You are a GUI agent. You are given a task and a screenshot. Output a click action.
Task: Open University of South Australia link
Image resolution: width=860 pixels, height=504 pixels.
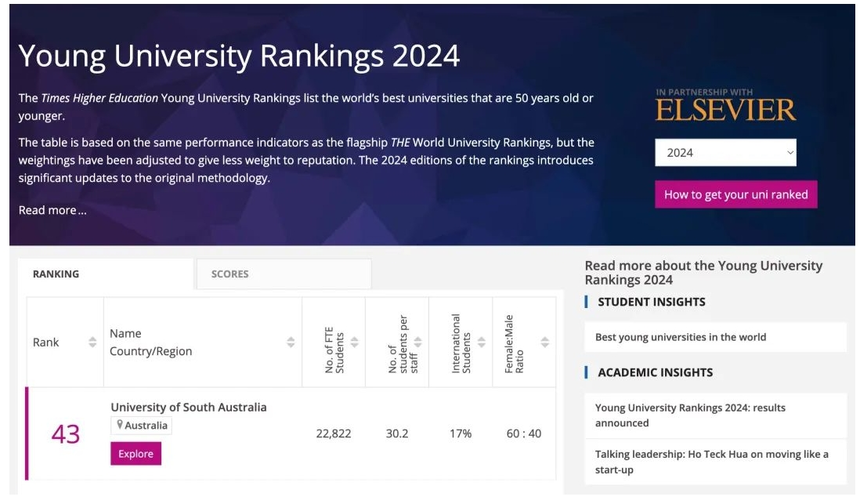(x=189, y=407)
